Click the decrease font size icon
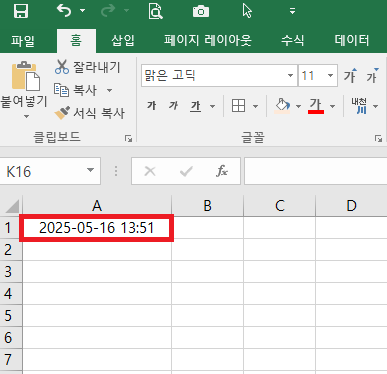The width and height of the screenshot is (387, 374). tap(372, 75)
